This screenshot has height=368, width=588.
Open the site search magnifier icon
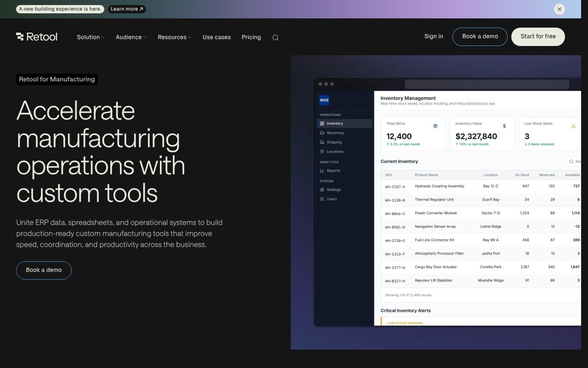[x=276, y=38]
